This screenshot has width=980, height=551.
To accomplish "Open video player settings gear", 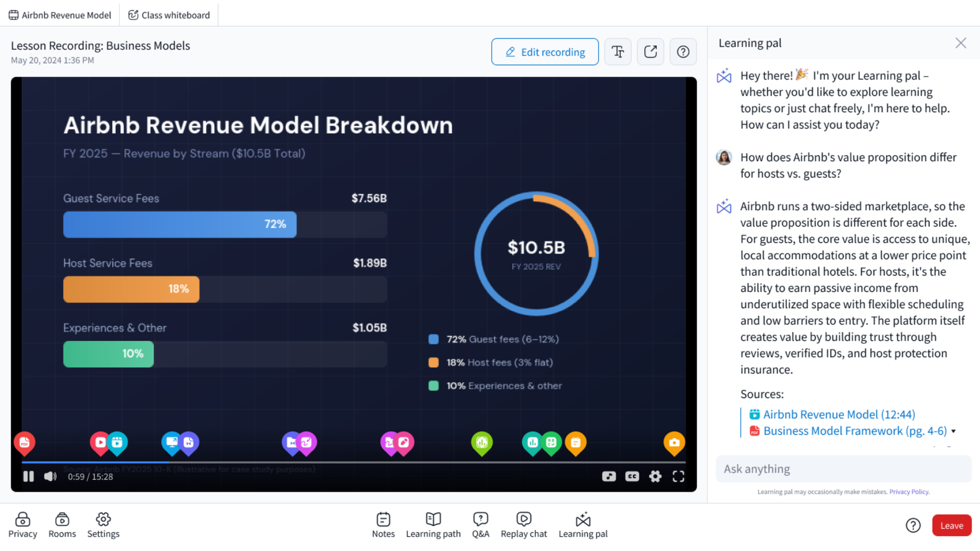I will pos(655,476).
